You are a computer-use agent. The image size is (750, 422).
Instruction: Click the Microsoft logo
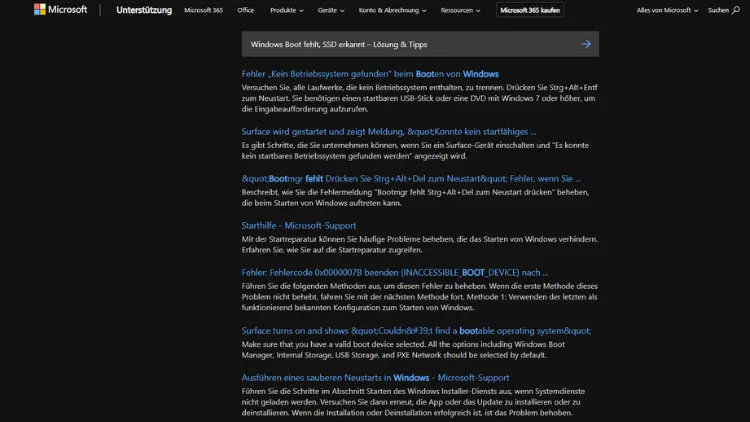pos(60,10)
